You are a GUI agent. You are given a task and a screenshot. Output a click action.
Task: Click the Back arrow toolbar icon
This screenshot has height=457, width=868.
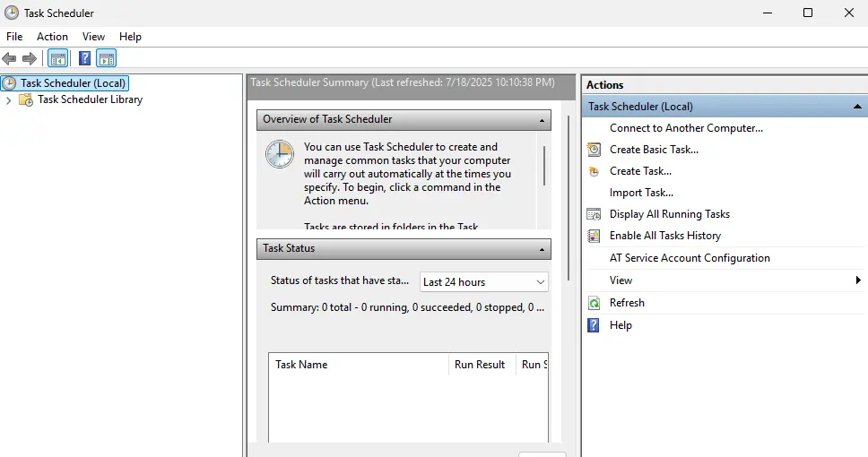pos(10,59)
